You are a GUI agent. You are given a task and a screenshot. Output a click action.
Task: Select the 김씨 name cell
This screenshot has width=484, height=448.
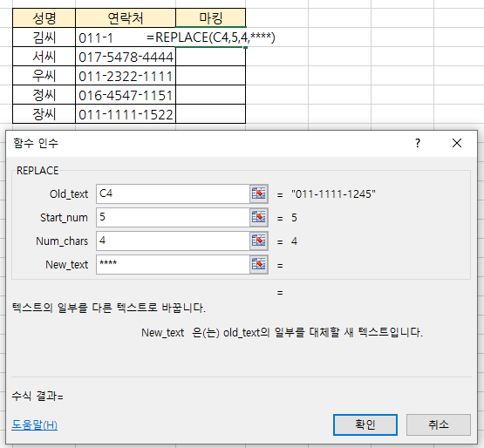click(44, 37)
